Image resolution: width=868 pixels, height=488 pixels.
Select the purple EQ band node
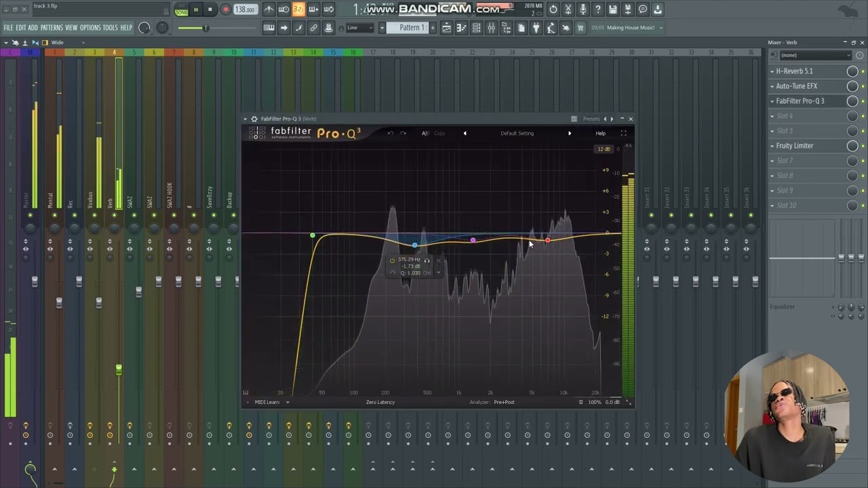[x=473, y=241]
